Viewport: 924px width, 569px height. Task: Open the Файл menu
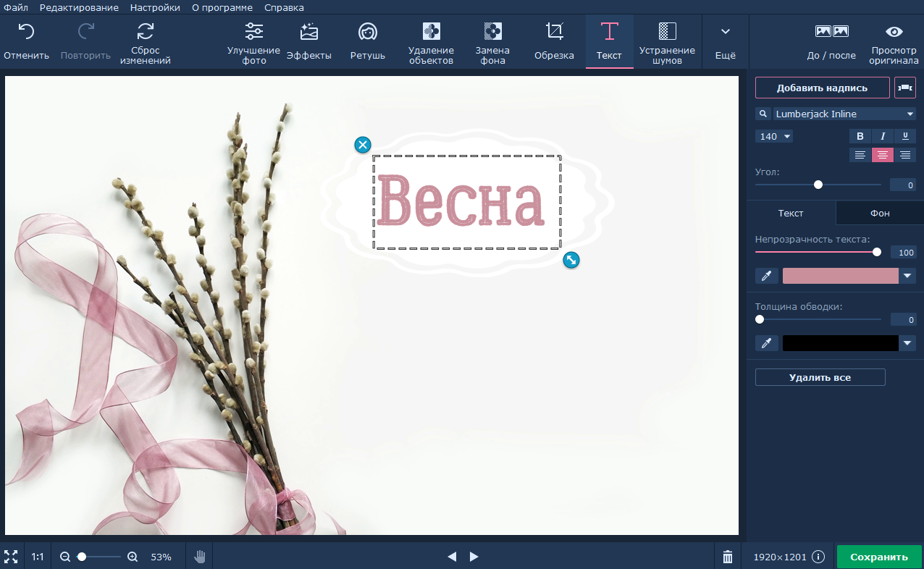point(16,7)
